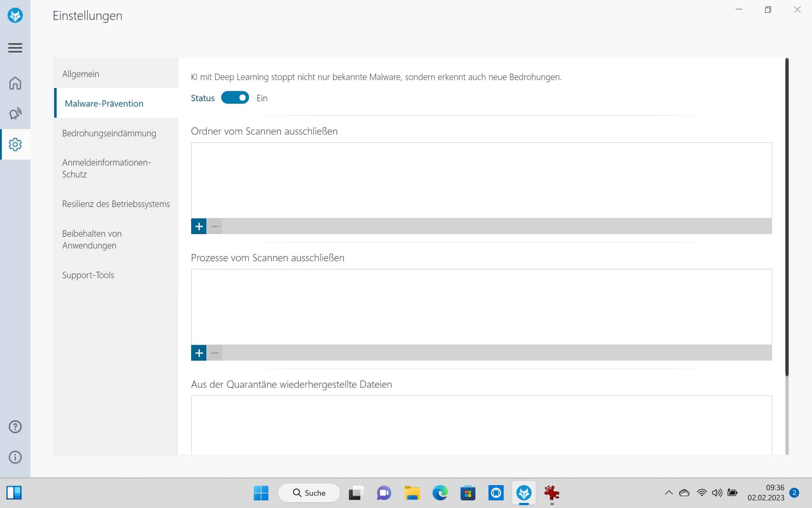Open the threat scan sidebar icon
The height and width of the screenshot is (508, 812).
point(15,113)
